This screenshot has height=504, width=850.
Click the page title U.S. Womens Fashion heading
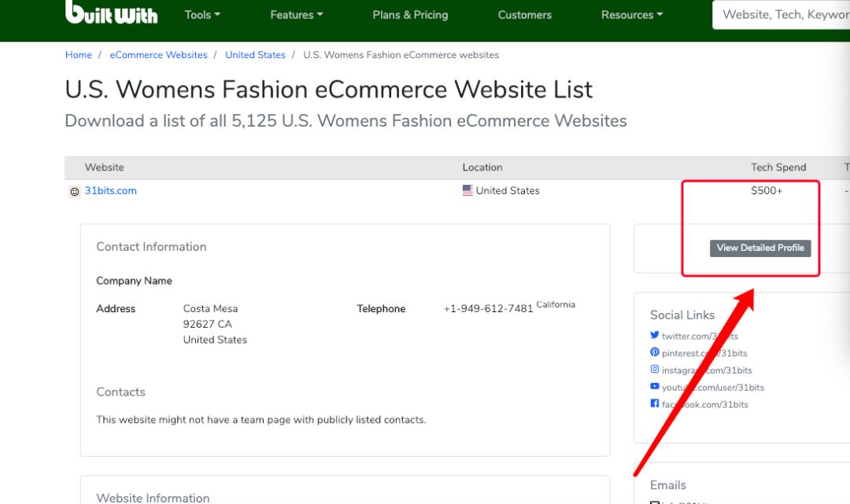328,90
